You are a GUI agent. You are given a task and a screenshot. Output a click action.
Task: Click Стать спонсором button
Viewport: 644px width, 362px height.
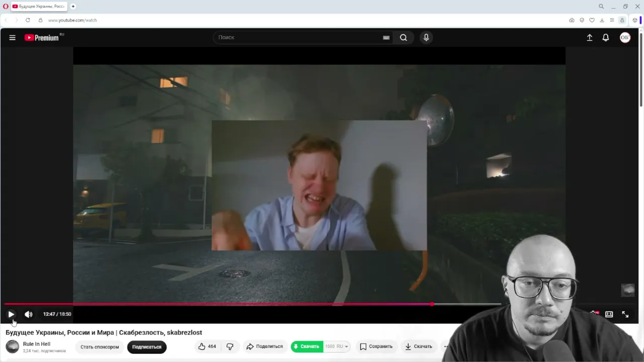tap(100, 347)
